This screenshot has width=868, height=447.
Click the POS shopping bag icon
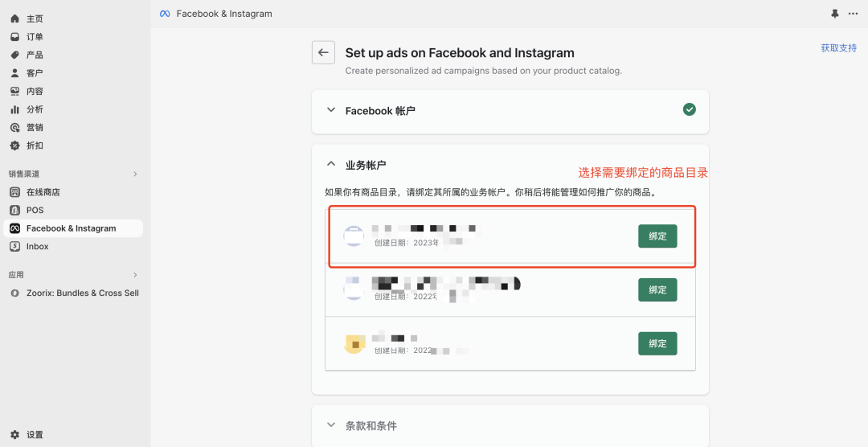pos(15,211)
